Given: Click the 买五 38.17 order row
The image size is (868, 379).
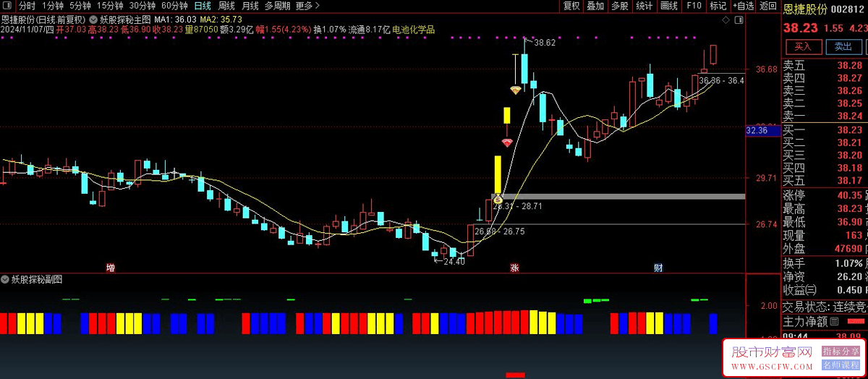Looking at the screenshot, I should (x=825, y=180).
